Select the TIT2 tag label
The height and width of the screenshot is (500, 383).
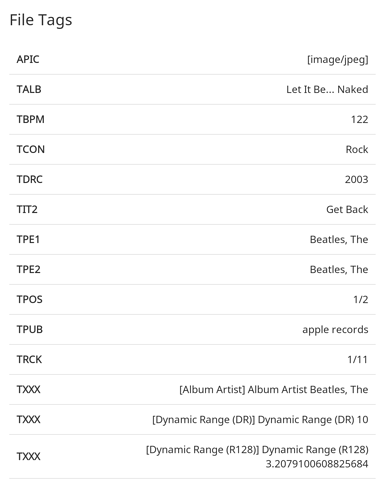[x=27, y=209]
